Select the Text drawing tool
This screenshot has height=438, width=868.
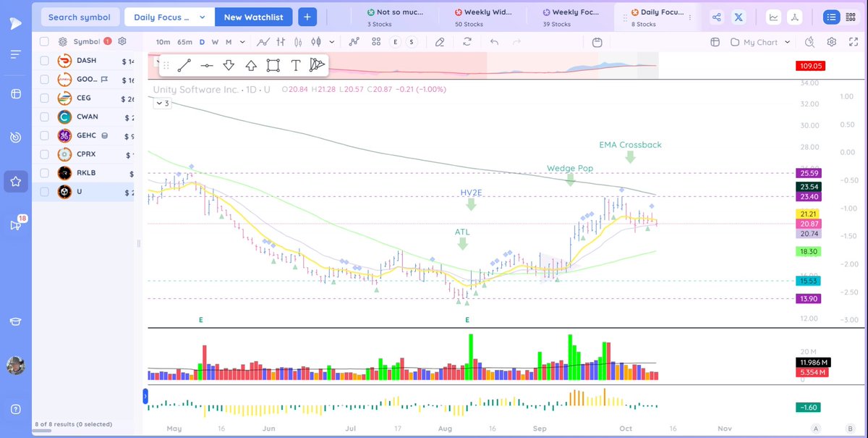(x=294, y=64)
